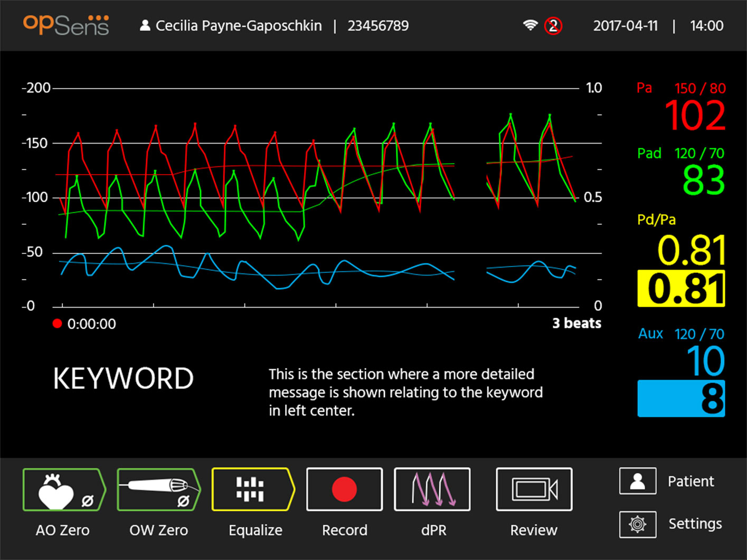The width and height of the screenshot is (747, 560).
Task: Click the Pad 120 / 70 reading
Action: tap(699, 154)
